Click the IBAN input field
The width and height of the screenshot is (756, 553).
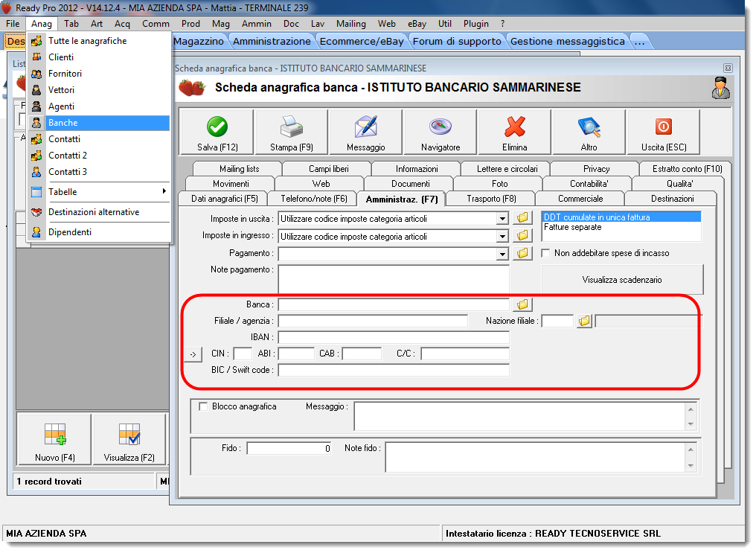click(x=394, y=337)
